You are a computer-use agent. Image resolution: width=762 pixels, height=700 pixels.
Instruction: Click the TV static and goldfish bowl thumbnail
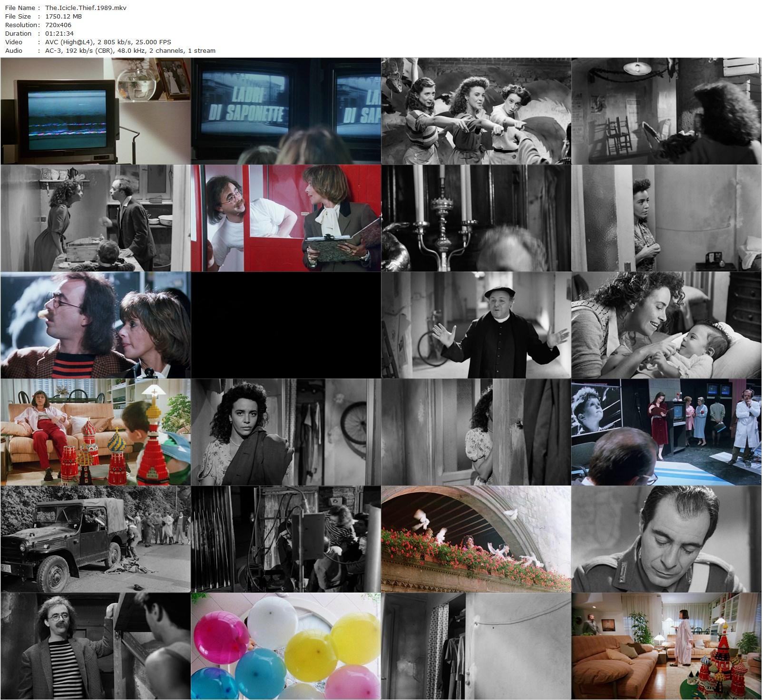click(x=95, y=111)
